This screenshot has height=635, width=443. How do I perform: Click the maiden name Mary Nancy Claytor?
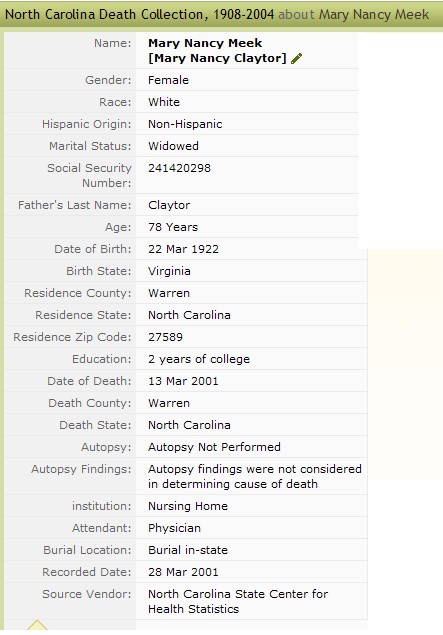coord(217,58)
